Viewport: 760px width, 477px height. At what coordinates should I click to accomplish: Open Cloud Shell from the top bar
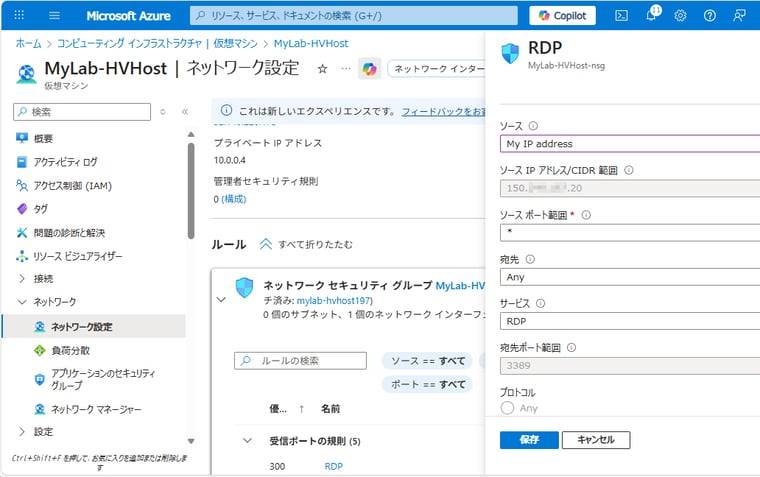click(621, 15)
